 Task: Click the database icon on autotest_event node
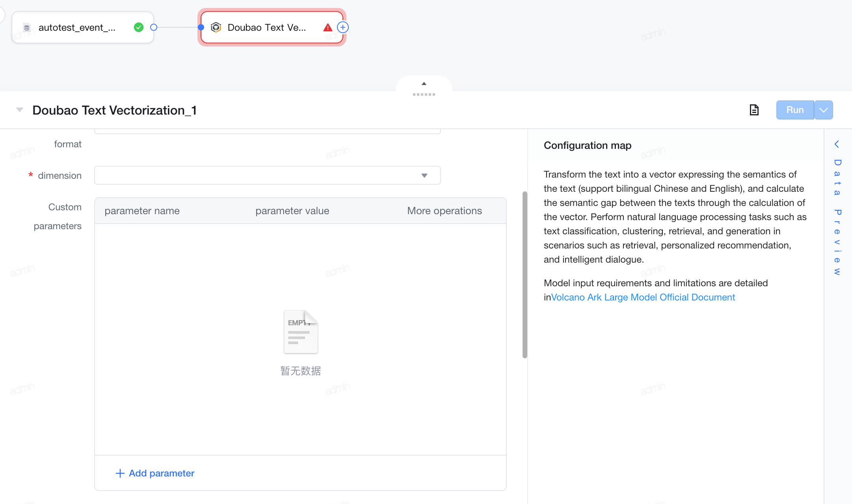tap(27, 28)
